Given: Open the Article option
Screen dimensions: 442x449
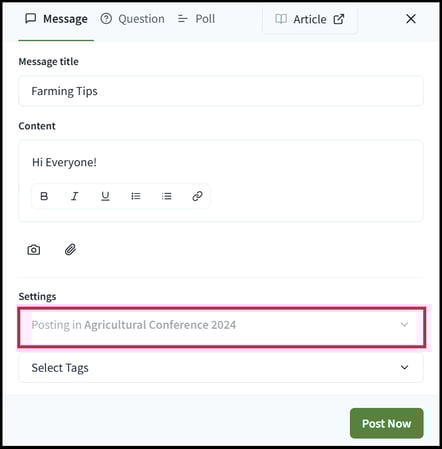Looking at the screenshot, I should click(310, 19).
